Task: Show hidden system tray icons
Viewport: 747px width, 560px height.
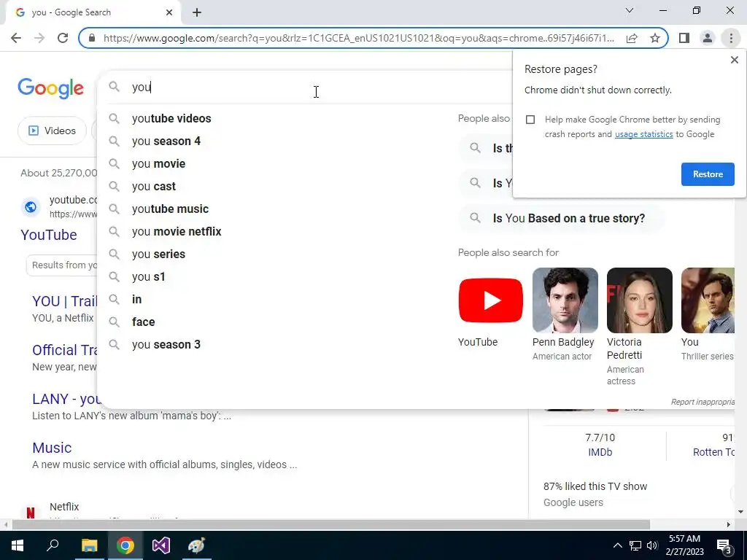Action: pyautogui.click(x=617, y=545)
